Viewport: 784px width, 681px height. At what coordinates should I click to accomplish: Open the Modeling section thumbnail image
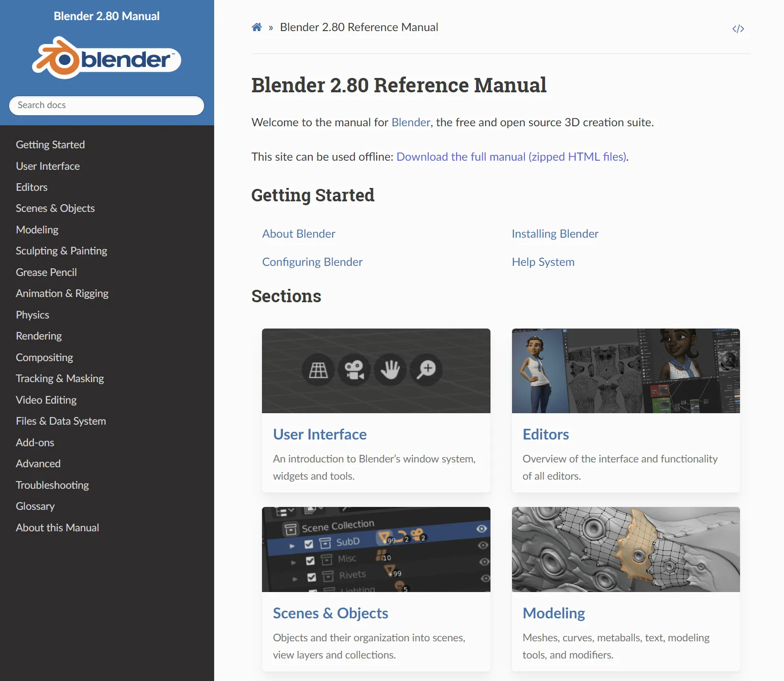click(625, 549)
